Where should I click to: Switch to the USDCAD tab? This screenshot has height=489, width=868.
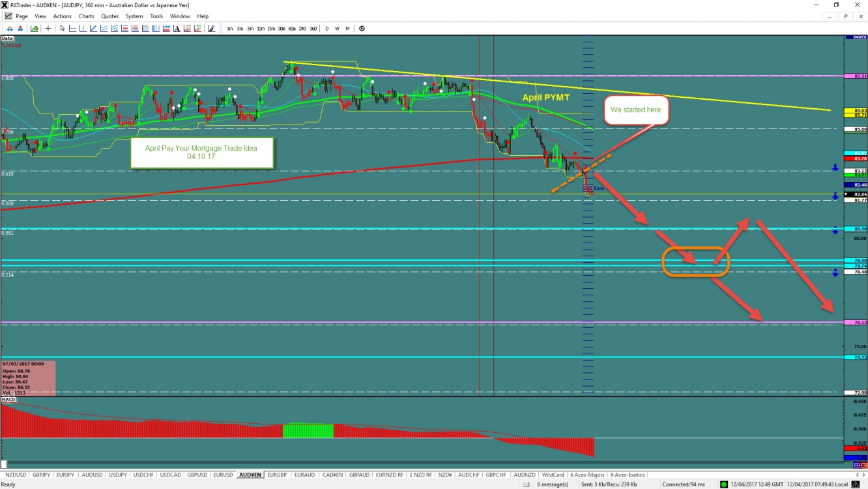(171, 475)
